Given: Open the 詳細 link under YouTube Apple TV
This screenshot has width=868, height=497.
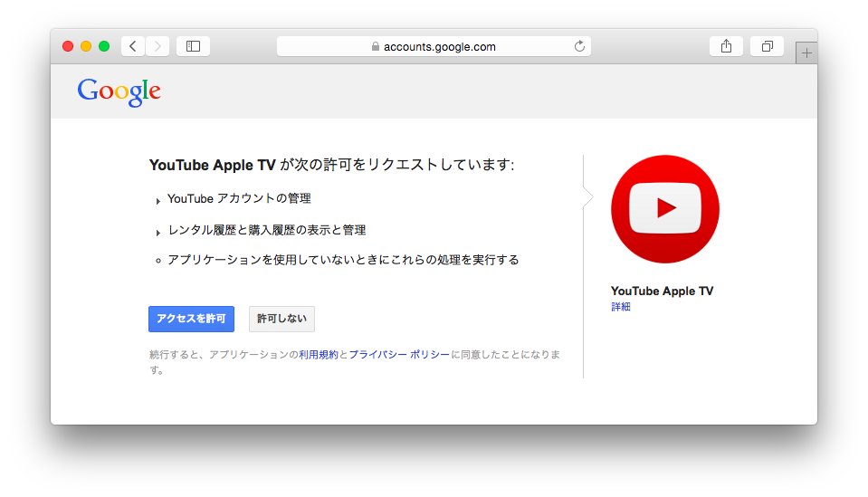Looking at the screenshot, I should (x=621, y=307).
